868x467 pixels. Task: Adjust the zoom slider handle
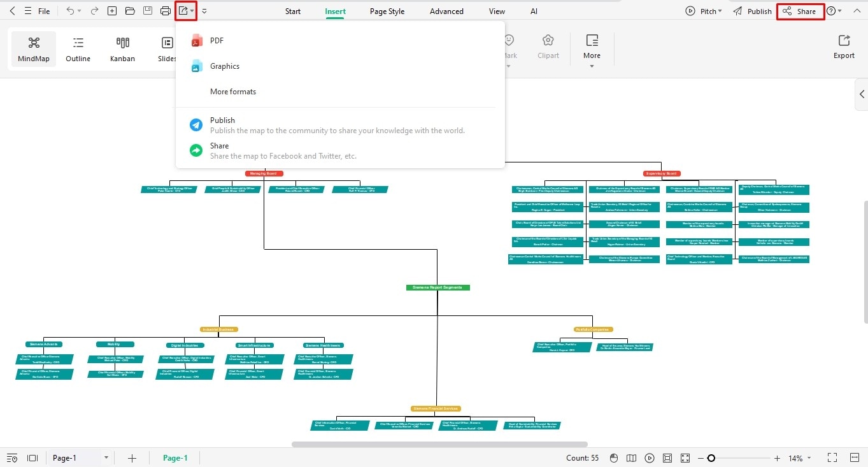[x=711, y=458]
